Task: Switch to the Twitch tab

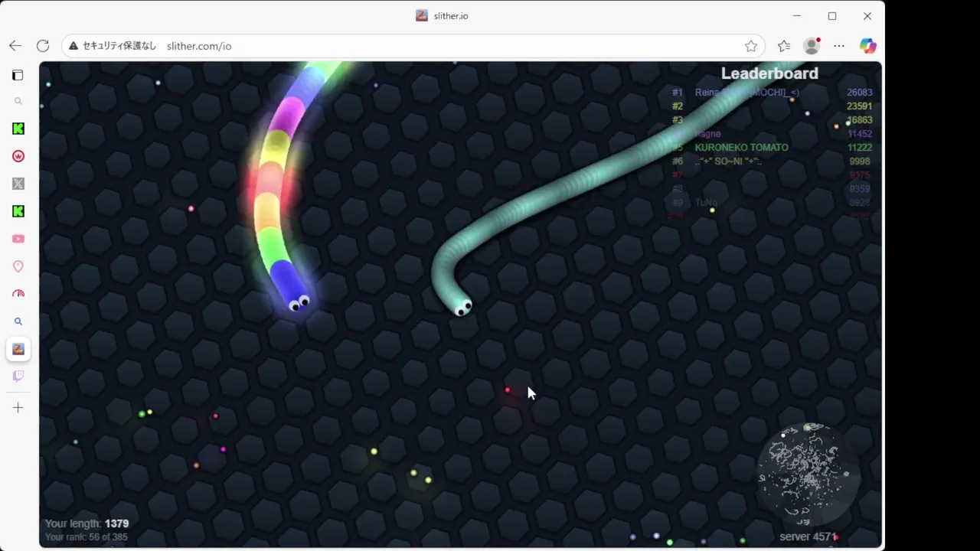Action: click(x=18, y=376)
